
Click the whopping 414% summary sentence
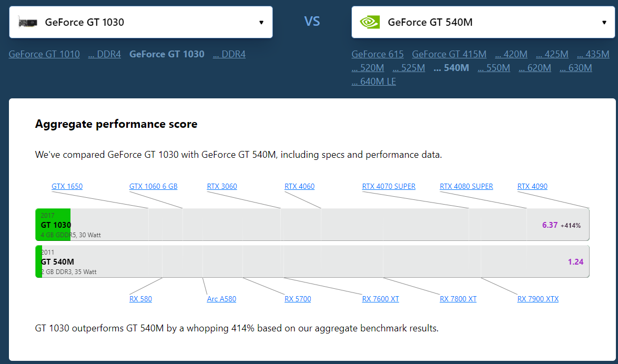(237, 328)
